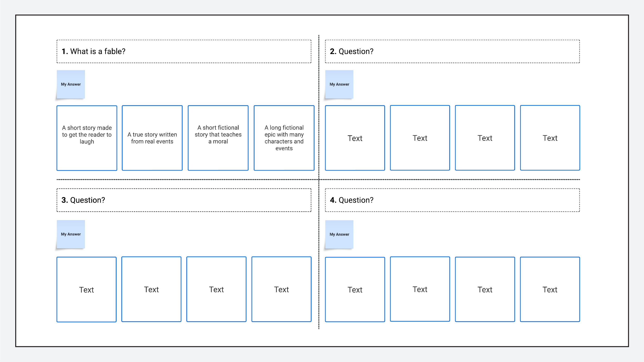Pick the My Answer sticky note under question 4
The image size is (644, 362).
point(339,234)
